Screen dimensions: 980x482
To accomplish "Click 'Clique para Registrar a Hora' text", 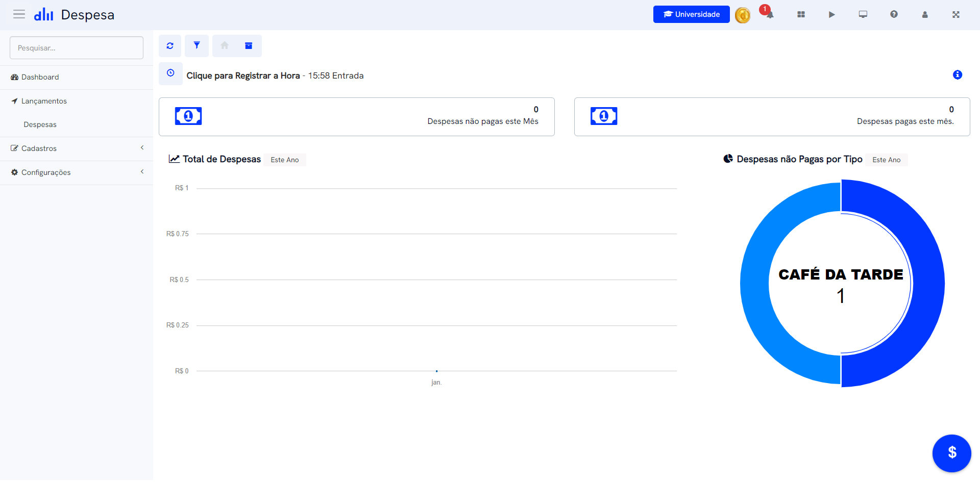I will point(243,75).
